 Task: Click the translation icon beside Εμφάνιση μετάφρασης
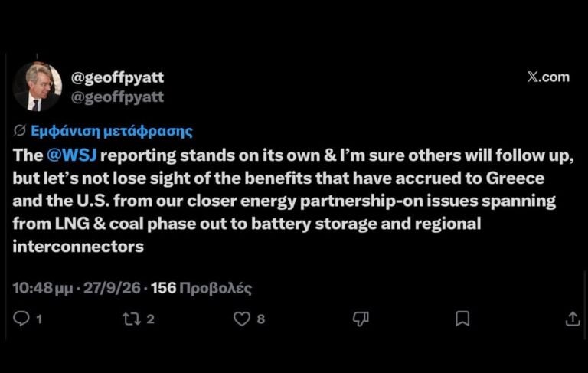pyautogui.click(x=19, y=130)
